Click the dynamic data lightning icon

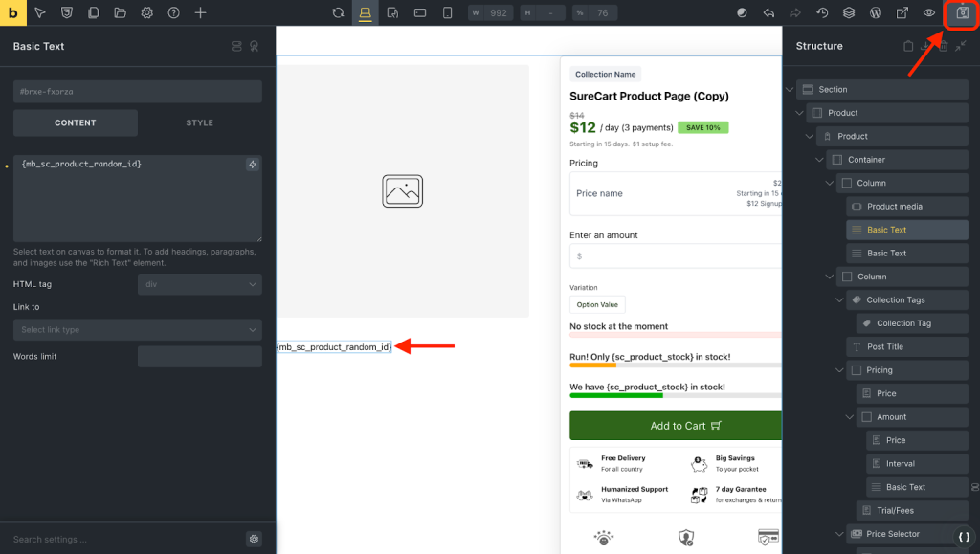click(252, 165)
